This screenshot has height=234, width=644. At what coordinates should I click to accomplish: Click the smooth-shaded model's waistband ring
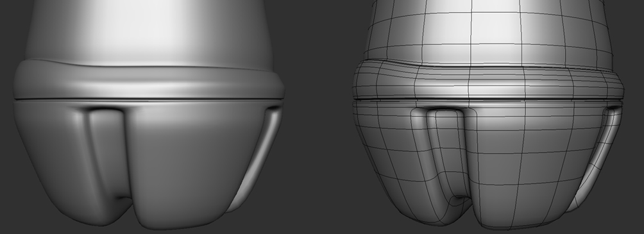click(x=149, y=81)
